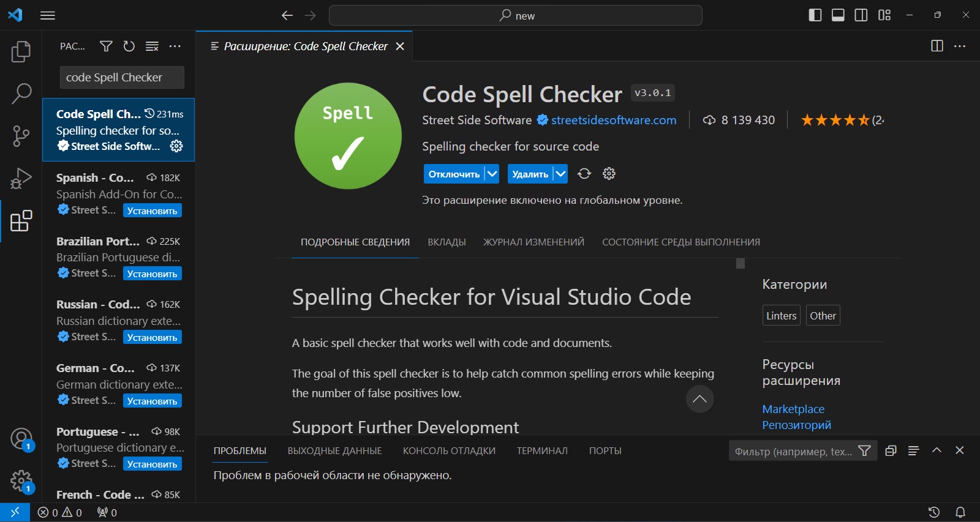980x522 pixels.
Task: Switch to ПОДРОБНЫЕ СВЕДЕНИЯ tab
Action: coord(355,242)
